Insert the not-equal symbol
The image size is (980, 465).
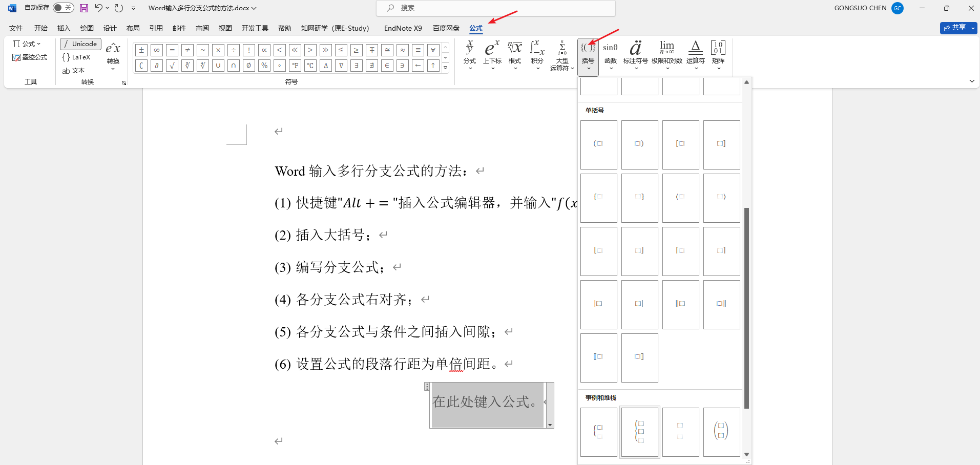(187, 50)
